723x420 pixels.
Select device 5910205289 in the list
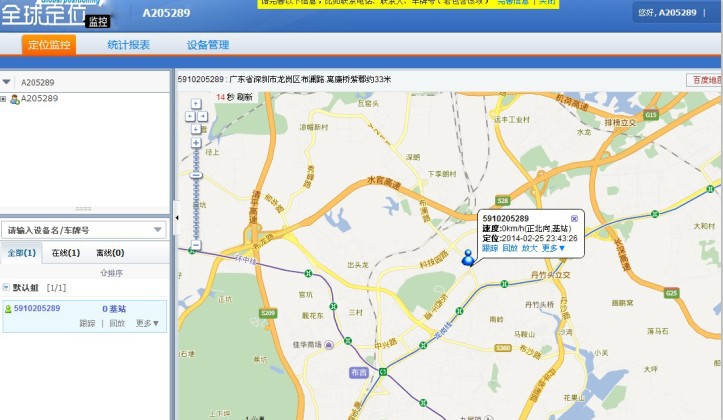click(37, 308)
